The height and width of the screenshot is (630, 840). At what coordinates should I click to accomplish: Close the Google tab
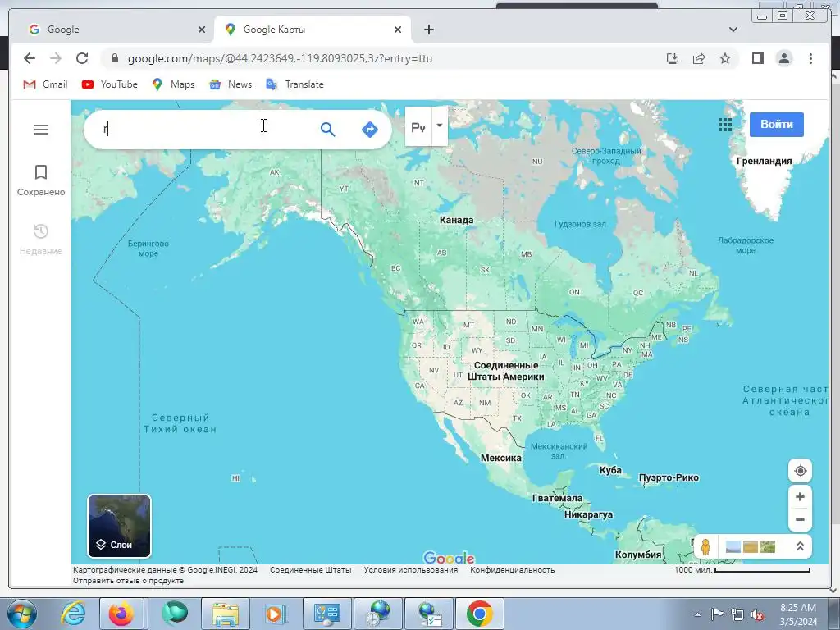tap(202, 30)
